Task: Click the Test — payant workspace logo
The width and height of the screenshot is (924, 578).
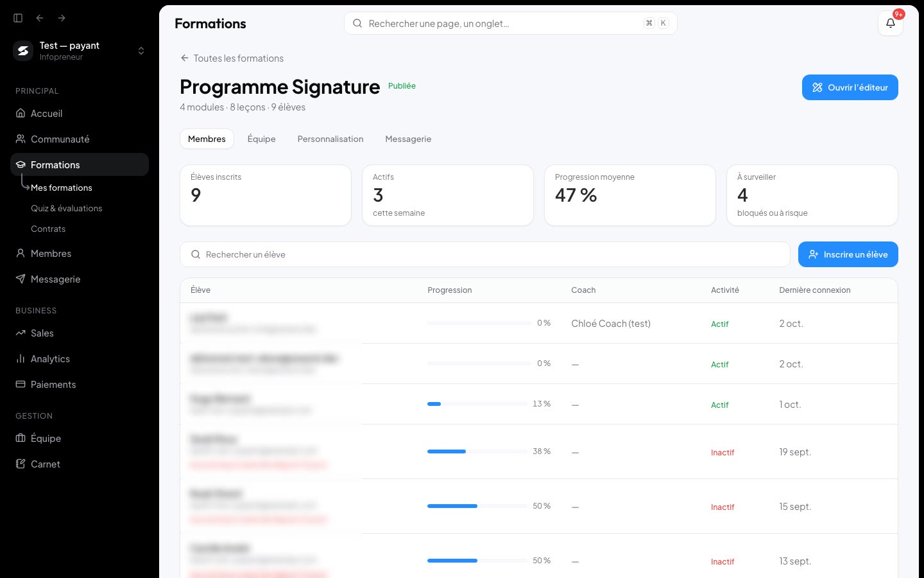Action: tap(23, 51)
